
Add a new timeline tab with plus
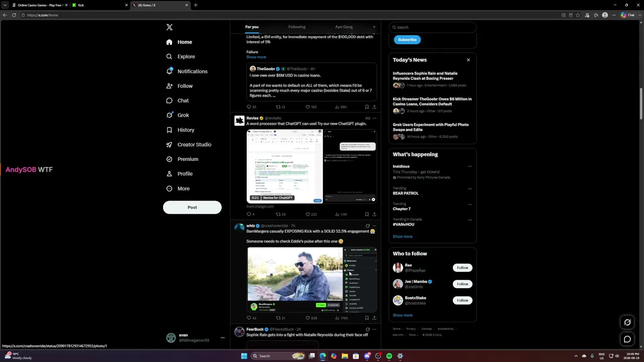click(374, 27)
